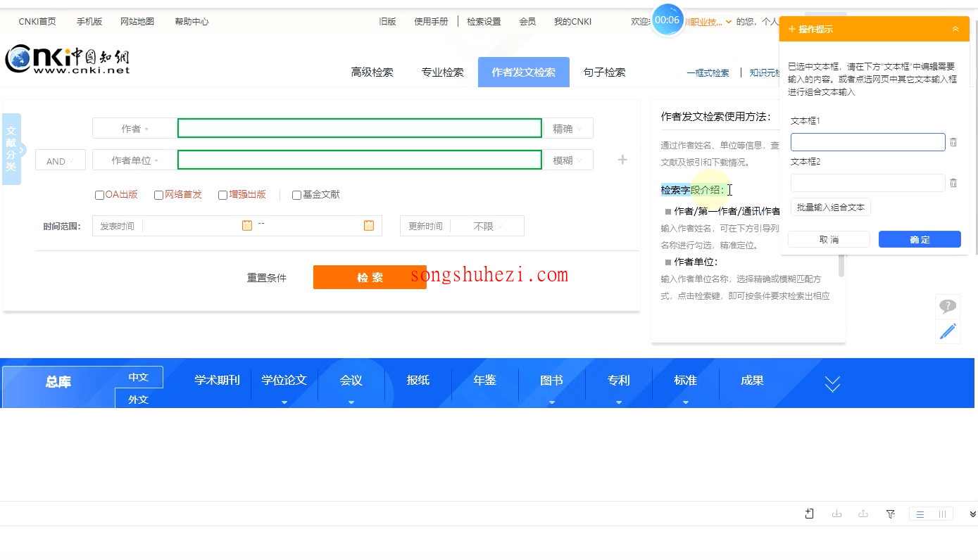The height and width of the screenshot is (560, 978).
Task: Delete 文本框1 with its trash icon
Action: coord(953,142)
